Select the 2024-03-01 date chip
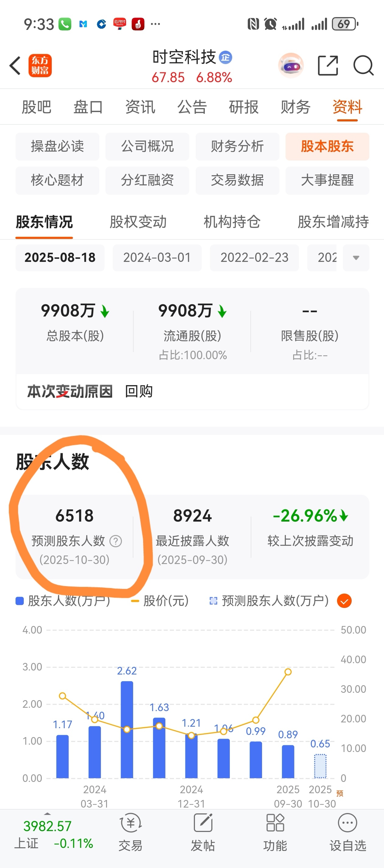The width and height of the screenshot is (384, 868). (157, 258)
